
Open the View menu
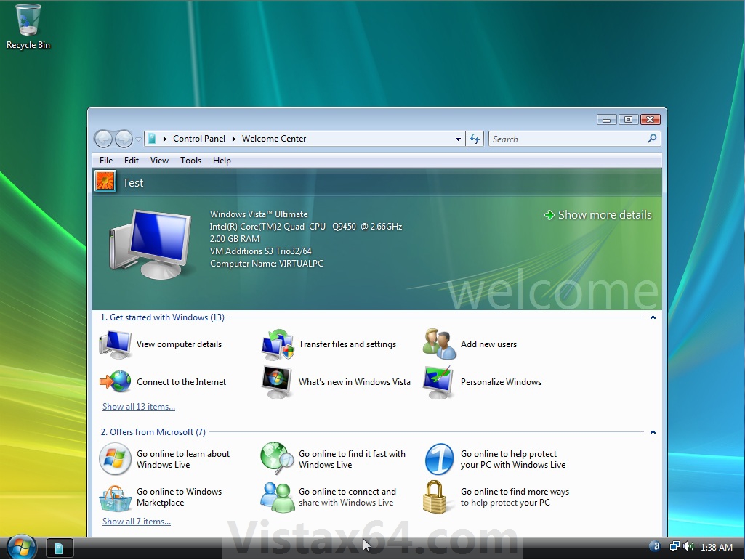click(x=159, y=161)
